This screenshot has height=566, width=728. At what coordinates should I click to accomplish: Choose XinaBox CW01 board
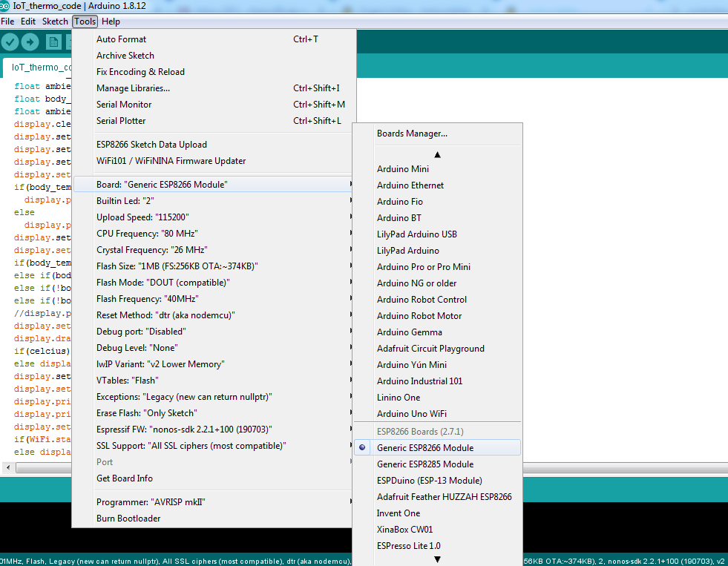437,530
